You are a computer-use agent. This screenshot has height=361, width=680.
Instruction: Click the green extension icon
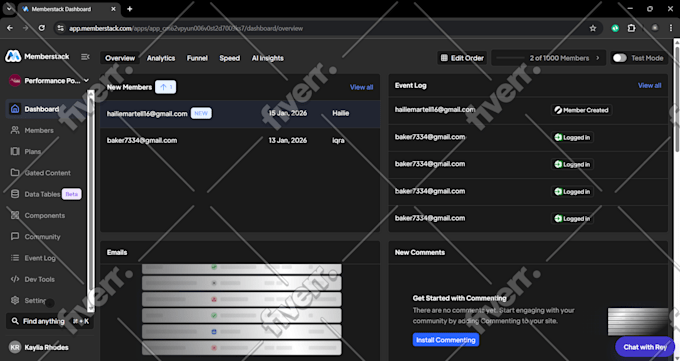(x=615, y=28)
